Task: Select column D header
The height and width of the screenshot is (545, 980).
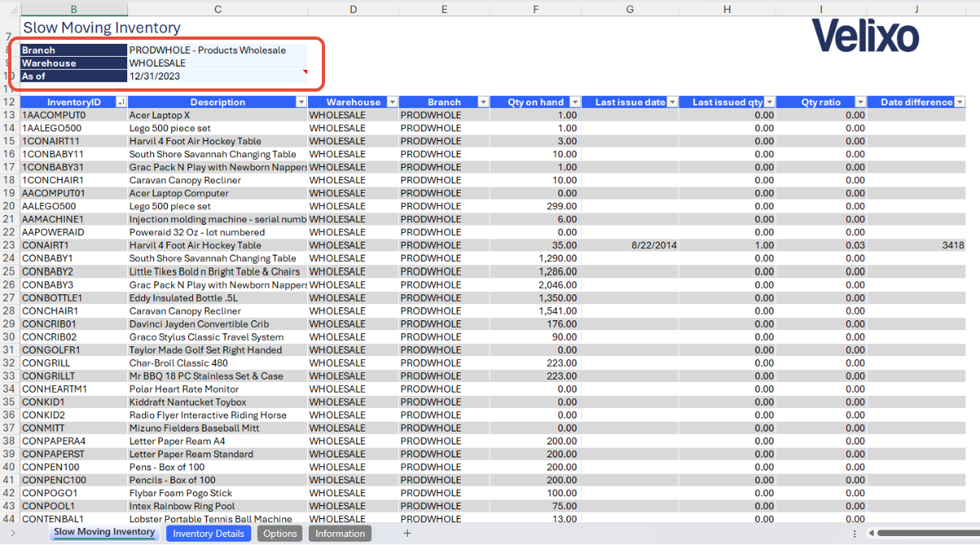Action: coord(353,9)
